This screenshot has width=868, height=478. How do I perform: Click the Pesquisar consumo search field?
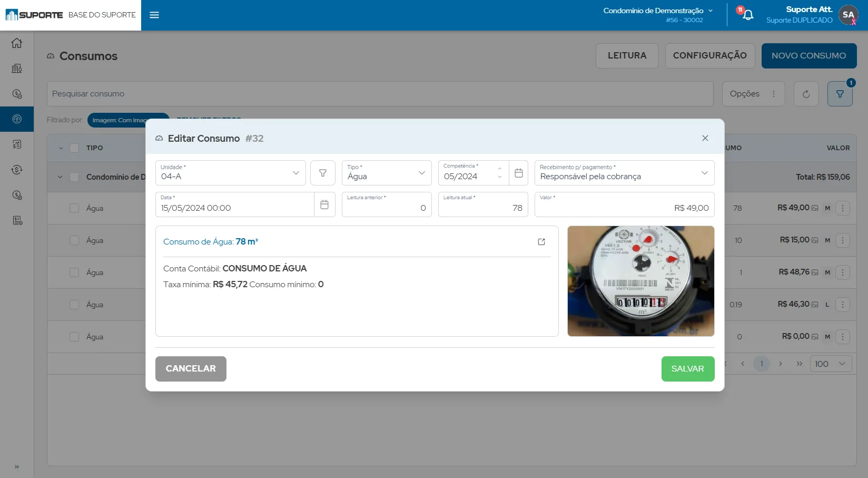(380, 94)
